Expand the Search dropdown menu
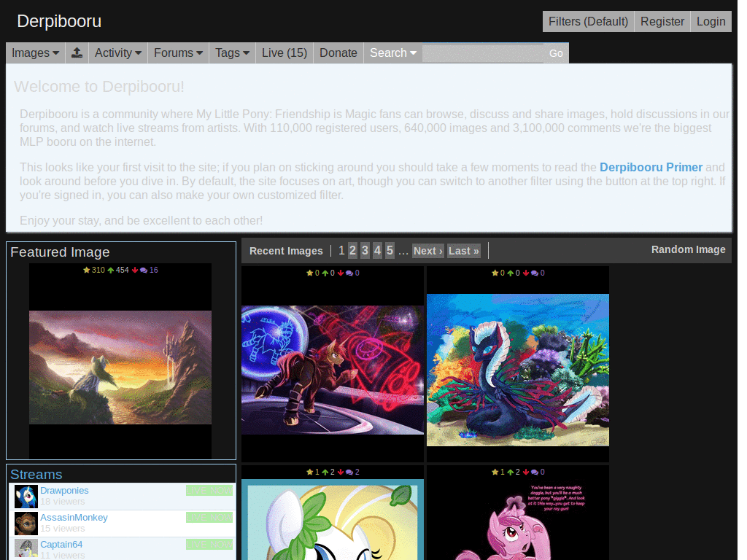Viewport: 747px width, 560px height. [x=393, y=52]
